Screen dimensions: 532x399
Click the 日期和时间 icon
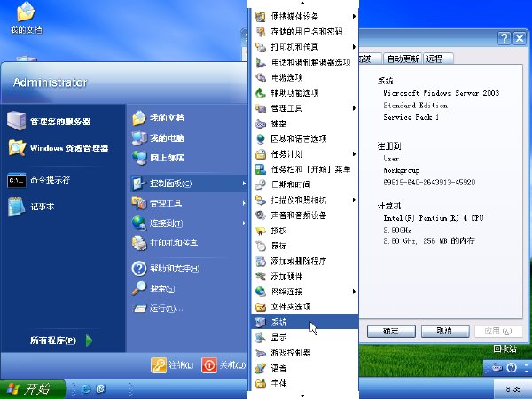[x=260, y=184]
